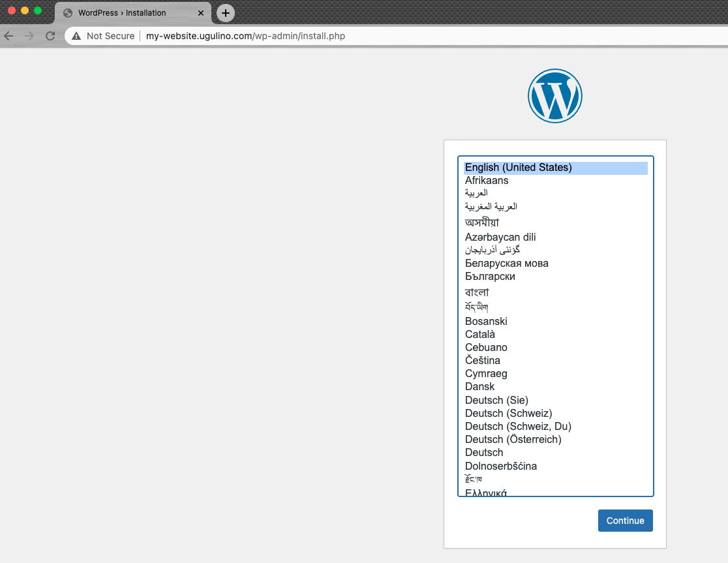Close the WordPress Installation tab
728x563 pixels.
point(200,13)
